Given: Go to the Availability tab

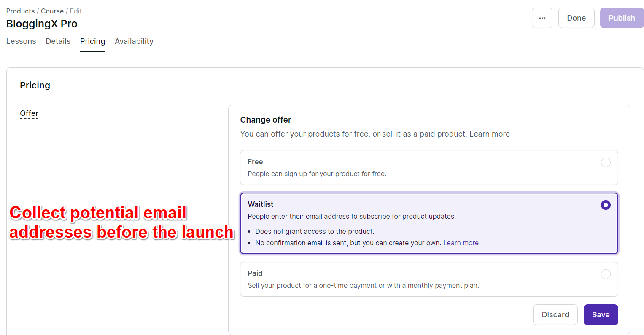Looking at the screenshot, I should point(134,41).
